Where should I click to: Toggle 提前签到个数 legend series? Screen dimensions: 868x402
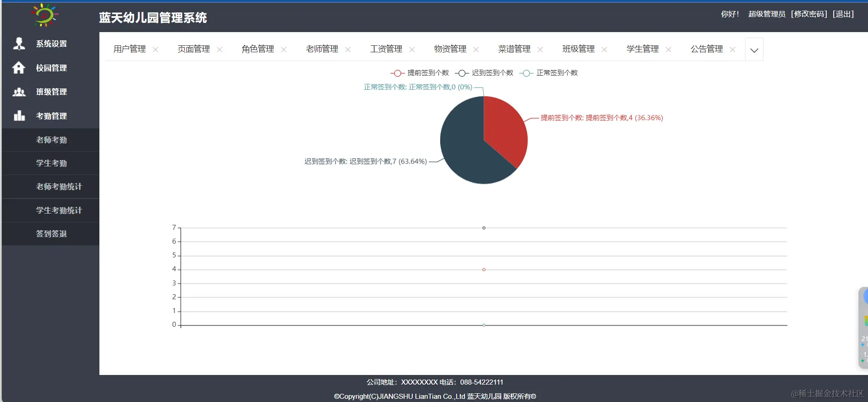point(420,73)
